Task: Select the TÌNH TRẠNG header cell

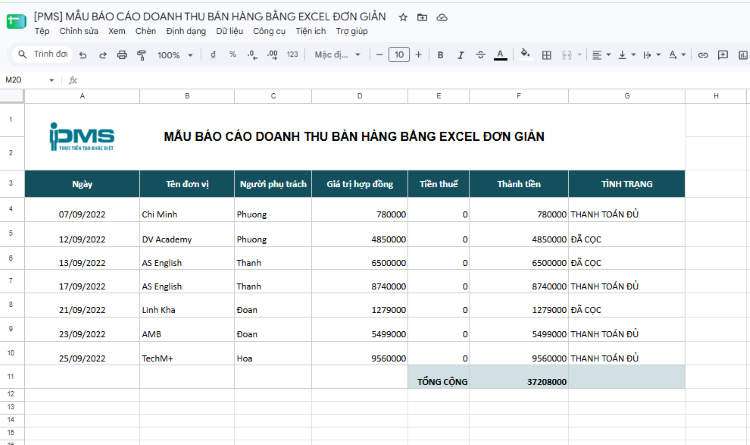Action: [x=627, y=184]
